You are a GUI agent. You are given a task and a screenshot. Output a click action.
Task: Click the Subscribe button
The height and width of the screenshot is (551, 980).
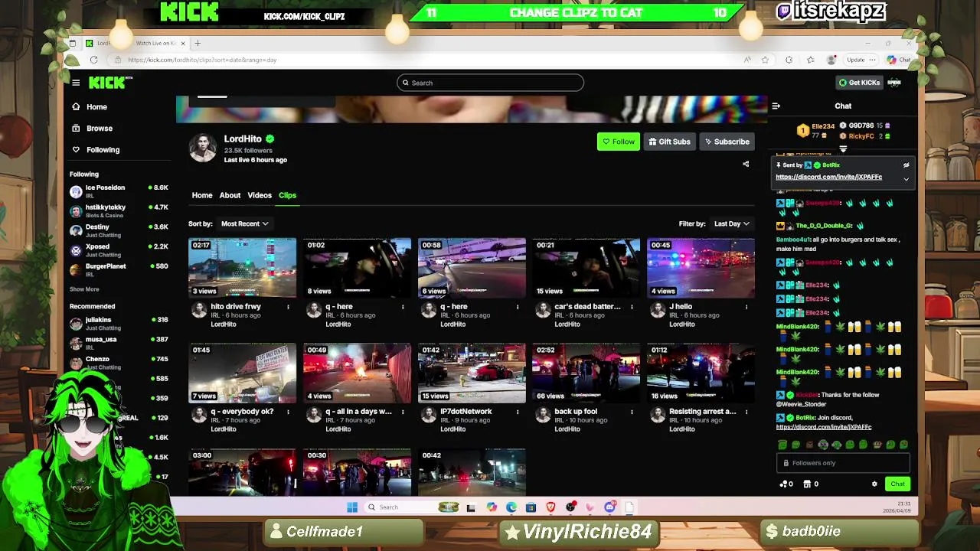tap(727, 142)
